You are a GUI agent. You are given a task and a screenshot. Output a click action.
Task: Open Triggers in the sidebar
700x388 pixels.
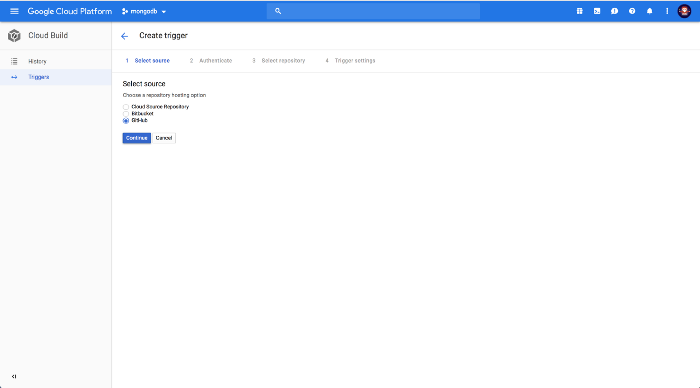point(56,77)
